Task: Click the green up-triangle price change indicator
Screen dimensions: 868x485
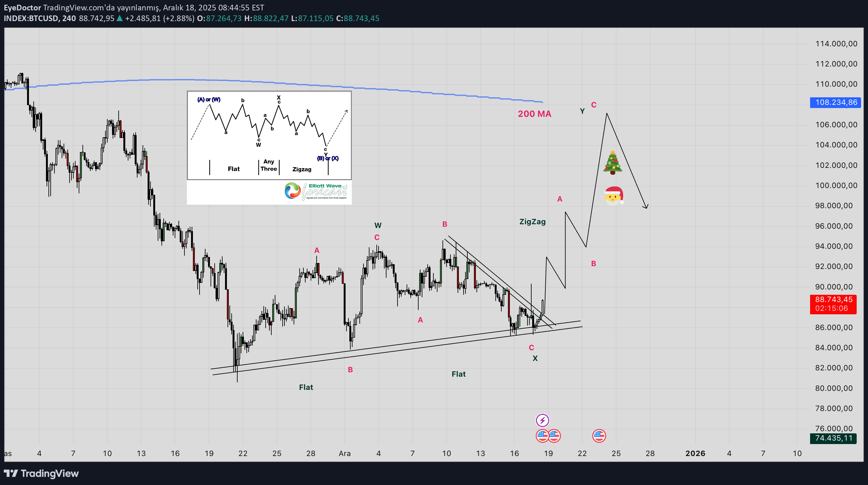Action: [119, 18]
